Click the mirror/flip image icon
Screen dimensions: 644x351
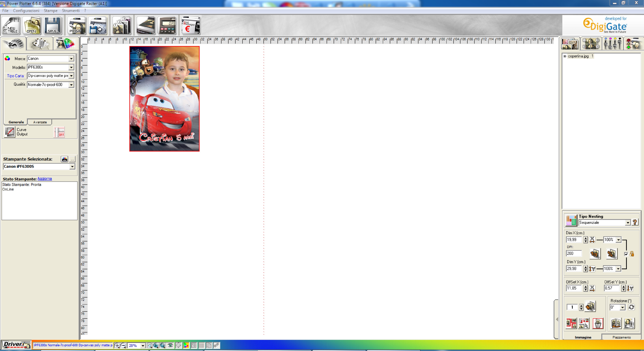[x=616, y=323]
